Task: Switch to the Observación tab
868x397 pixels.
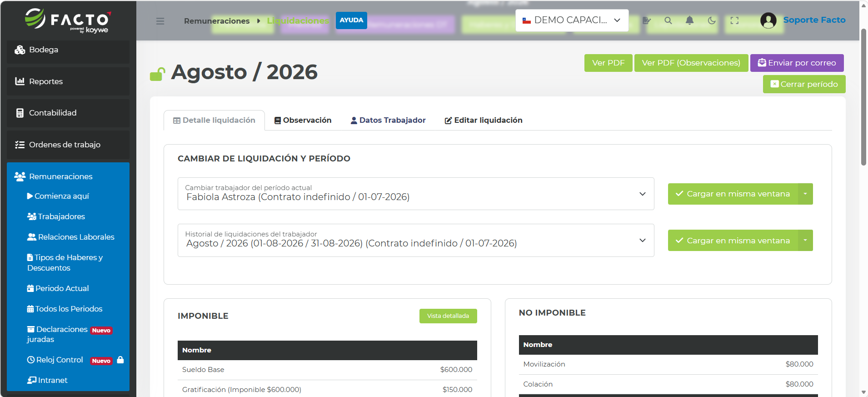Action: [x=303, y=120]
